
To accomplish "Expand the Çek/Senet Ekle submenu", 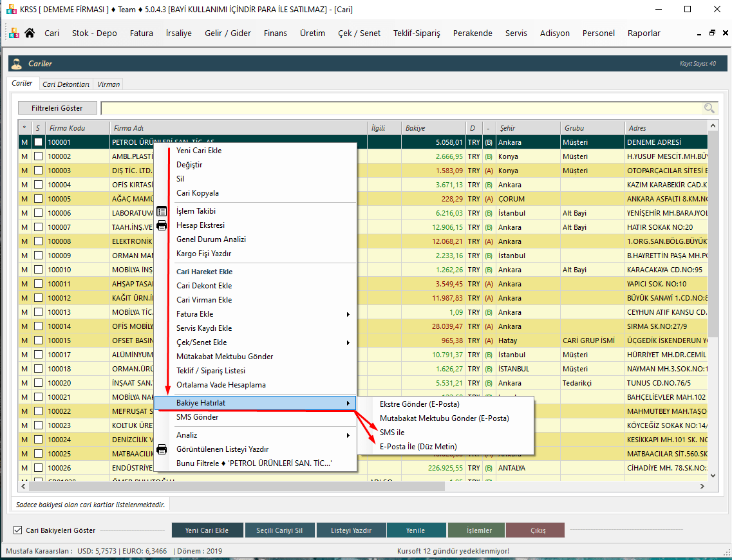I will (256, 342).
